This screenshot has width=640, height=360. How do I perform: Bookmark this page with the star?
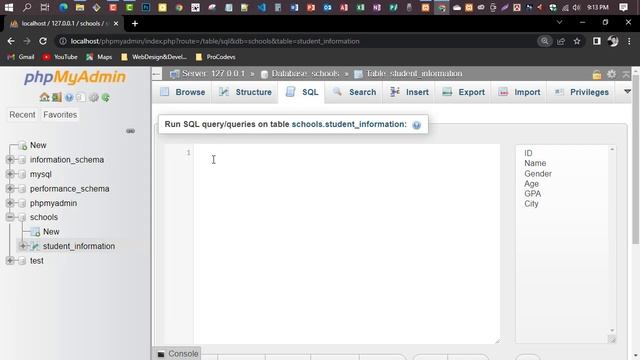click(577, 41)
